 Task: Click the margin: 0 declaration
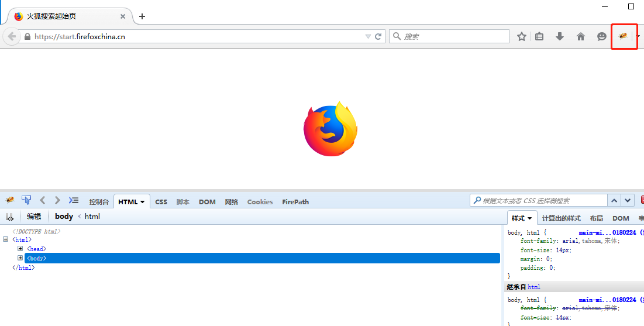pos(536,259)
